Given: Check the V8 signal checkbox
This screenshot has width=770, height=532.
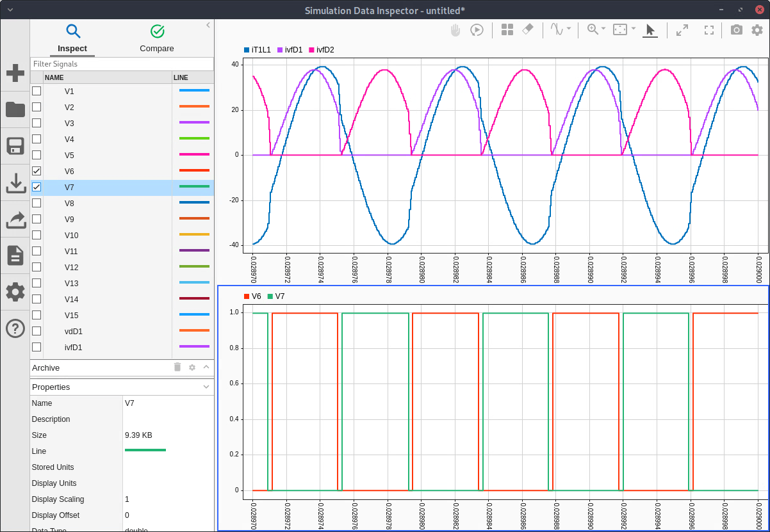Looking at the screenshot, I should click(37, 203).
